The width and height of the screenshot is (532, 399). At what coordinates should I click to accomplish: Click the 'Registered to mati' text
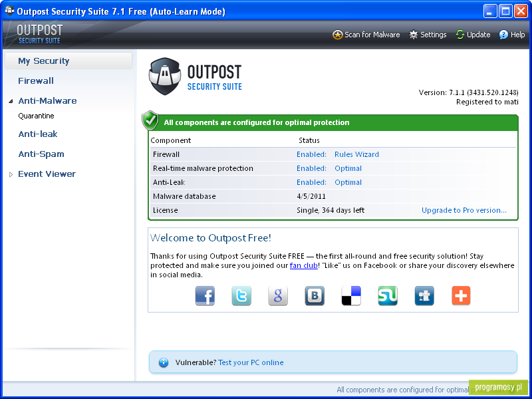(x=487, y=102)
